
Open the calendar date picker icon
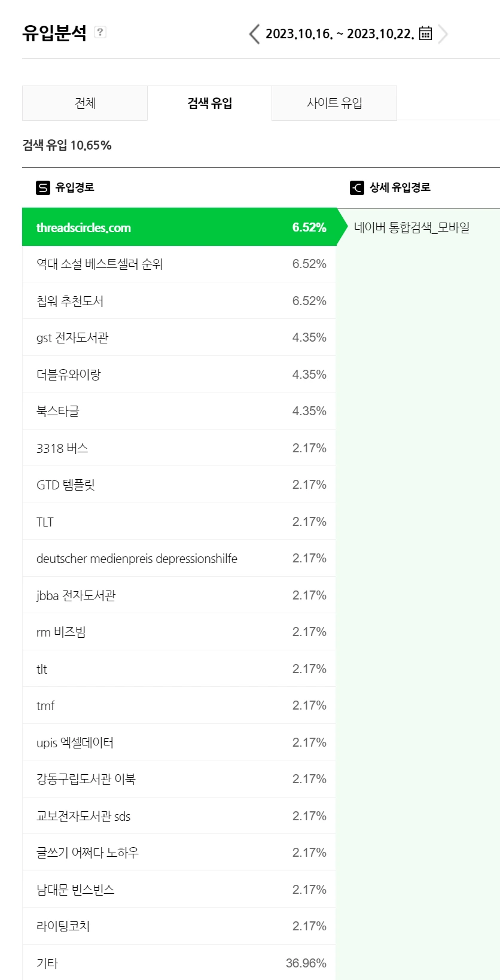coord(425,33)
